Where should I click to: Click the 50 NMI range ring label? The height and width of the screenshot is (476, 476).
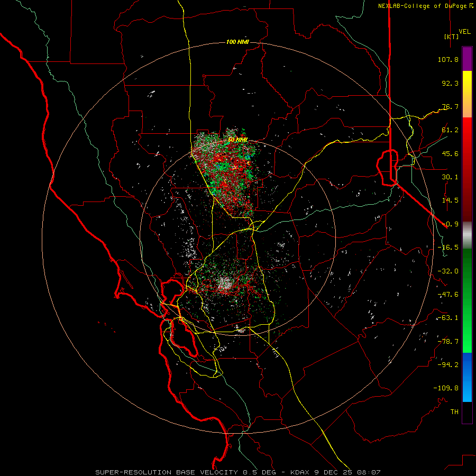click(237, 140)
